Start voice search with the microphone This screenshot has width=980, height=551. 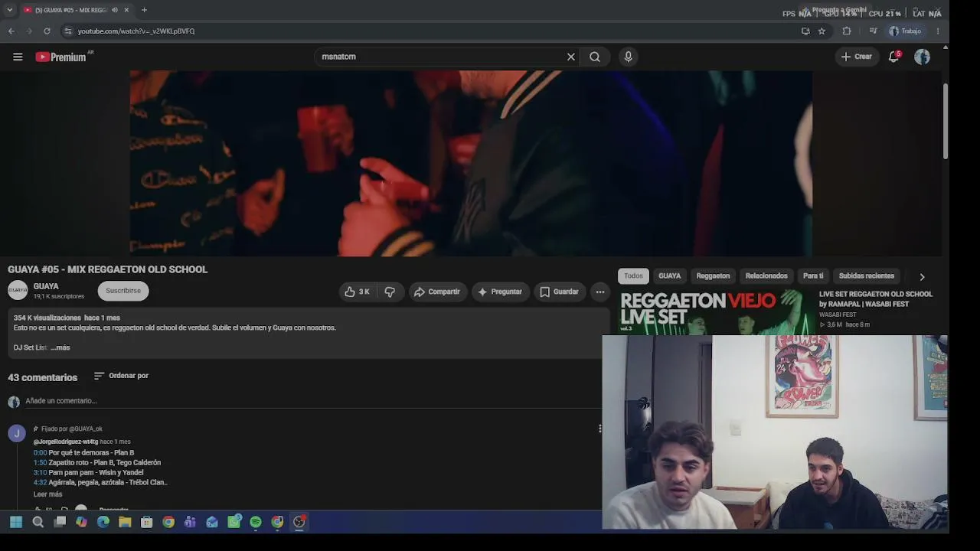pos(628,57)
